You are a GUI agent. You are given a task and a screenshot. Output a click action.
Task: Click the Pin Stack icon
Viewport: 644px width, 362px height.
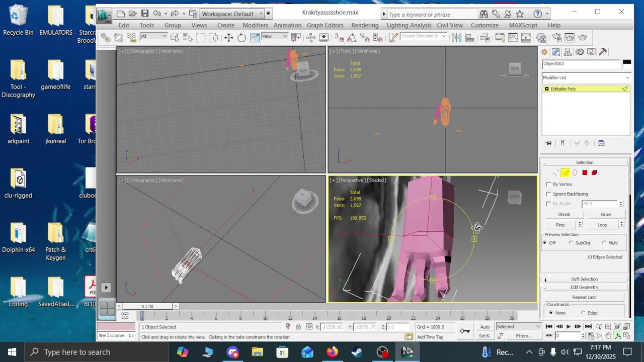tap(548, 143)
